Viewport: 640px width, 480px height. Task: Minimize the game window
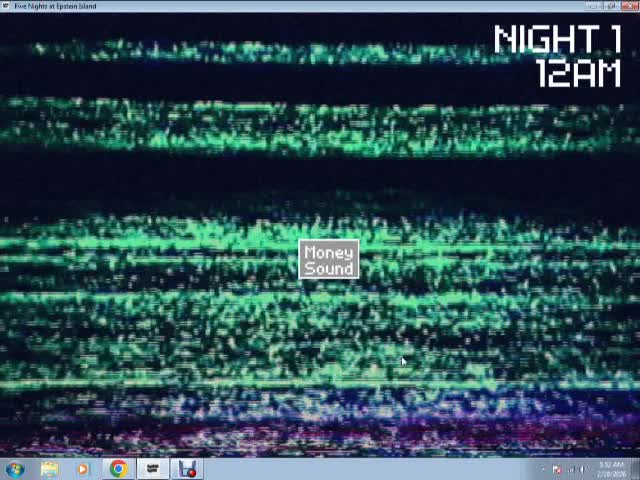pyautogui.click(x=593, y=6)
